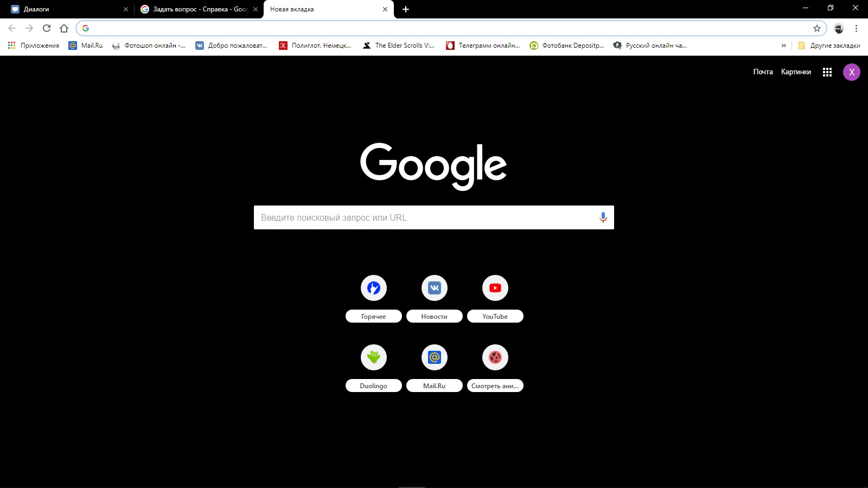
Task: Open the Русский онлайн ча... bookmark
Action: pos(650,46)
